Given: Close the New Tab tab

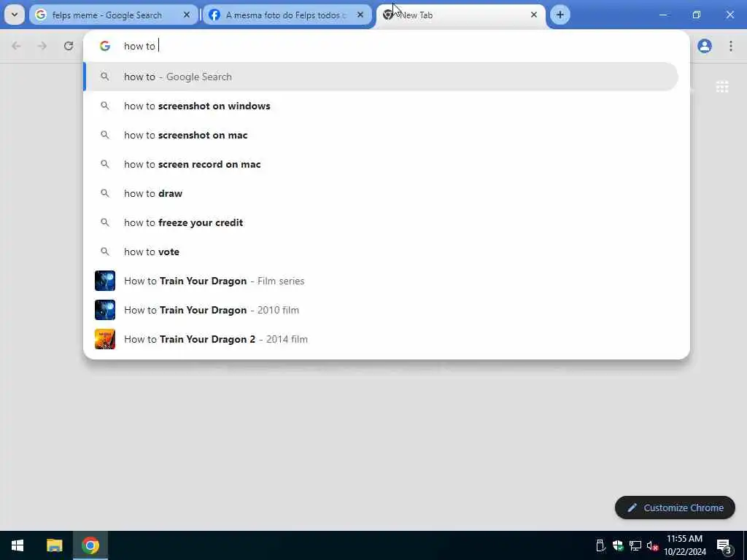Looking at the screenshot, I should click(534, 15).
